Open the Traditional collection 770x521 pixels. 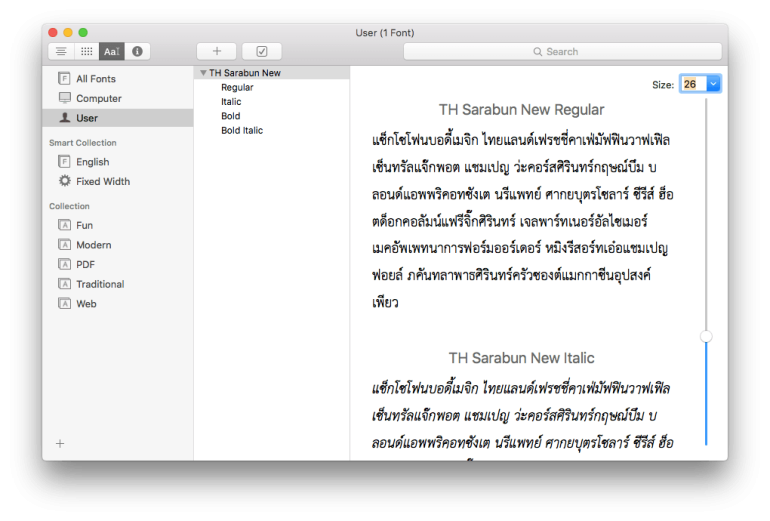[100, 284]
